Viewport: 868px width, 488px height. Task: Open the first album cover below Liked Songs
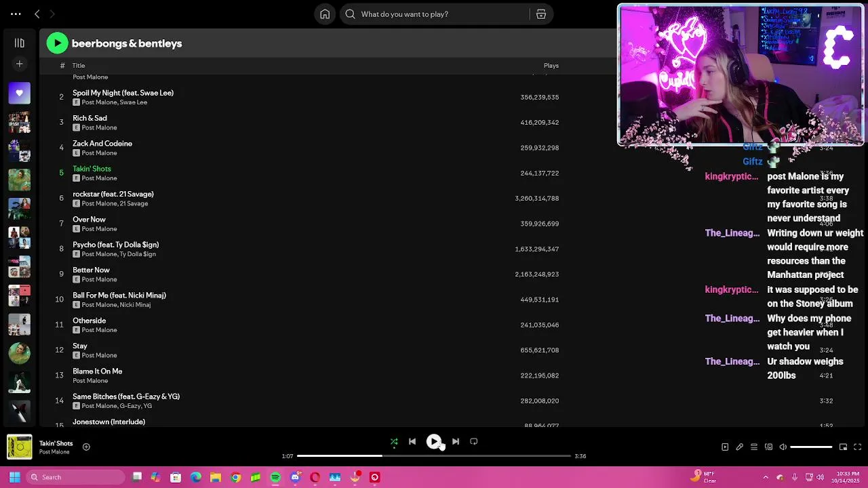point(19,122)
